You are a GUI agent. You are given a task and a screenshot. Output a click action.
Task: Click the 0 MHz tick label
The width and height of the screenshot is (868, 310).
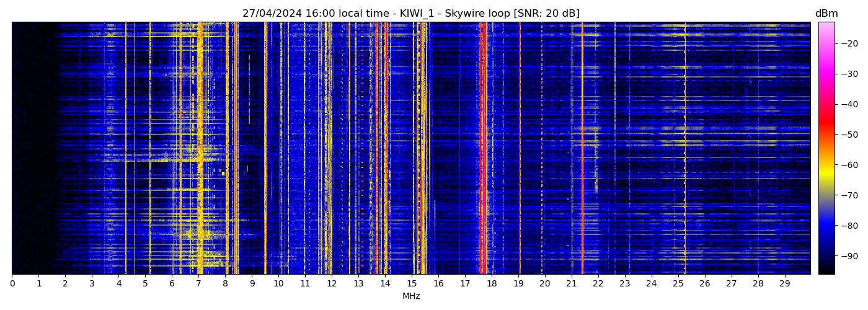pos(12,284)
